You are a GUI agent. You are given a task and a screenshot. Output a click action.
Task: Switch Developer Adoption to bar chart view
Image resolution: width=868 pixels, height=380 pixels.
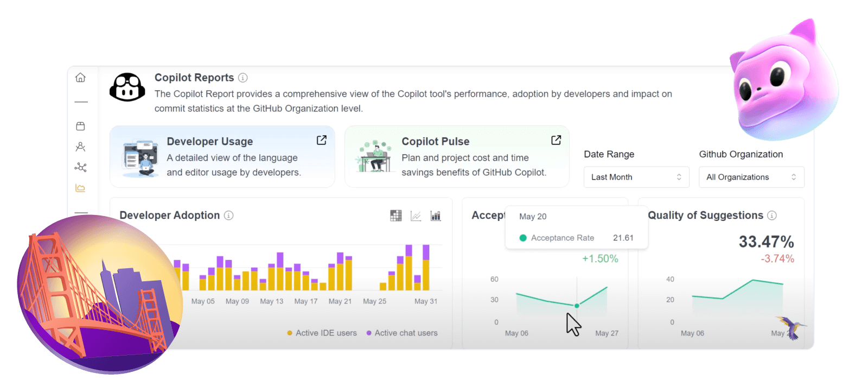436,216
